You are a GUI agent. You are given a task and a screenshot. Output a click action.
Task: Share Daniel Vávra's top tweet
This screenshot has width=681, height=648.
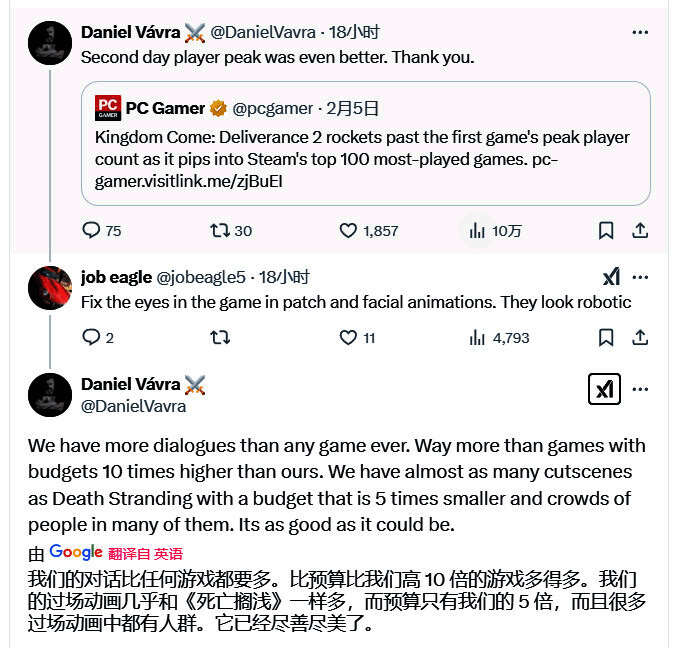pos(640,231)
